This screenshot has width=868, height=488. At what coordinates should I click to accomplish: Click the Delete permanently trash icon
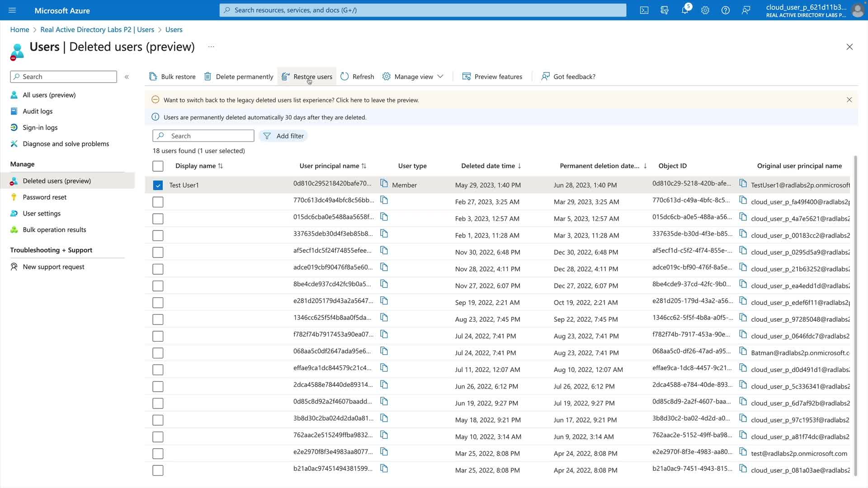[208, 76]
